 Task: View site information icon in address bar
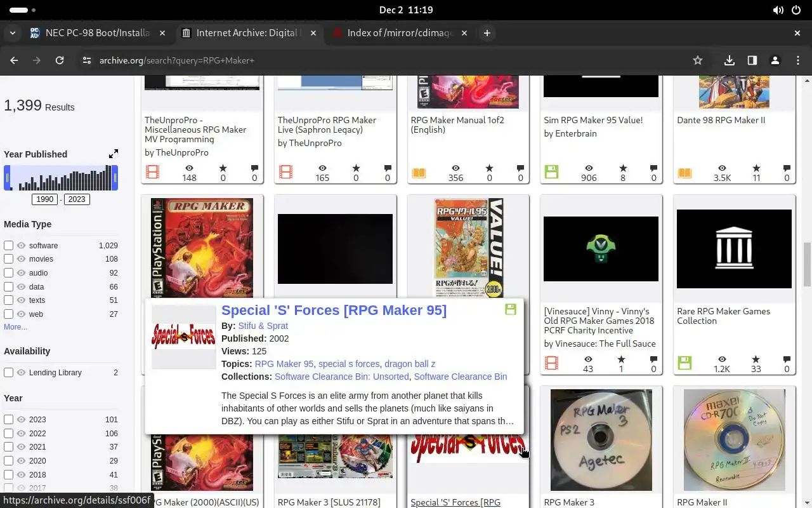[x=87, y=60]
